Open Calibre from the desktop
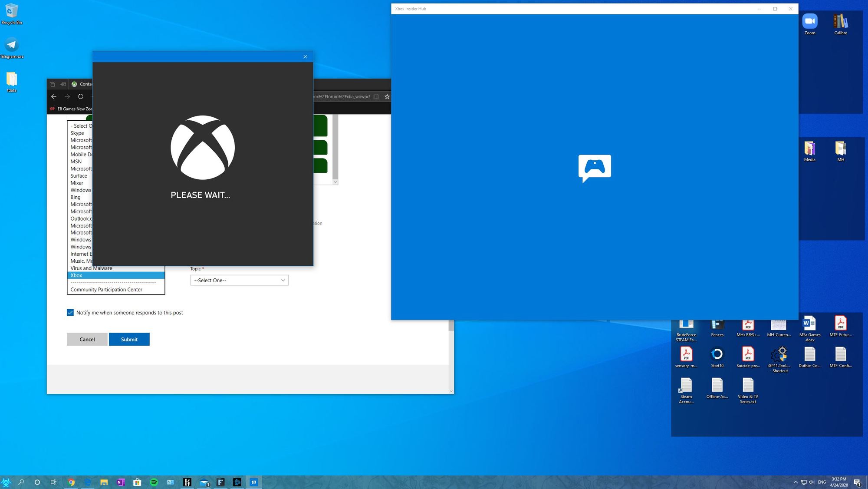The image size is (868, 489). tap(841, 22)
